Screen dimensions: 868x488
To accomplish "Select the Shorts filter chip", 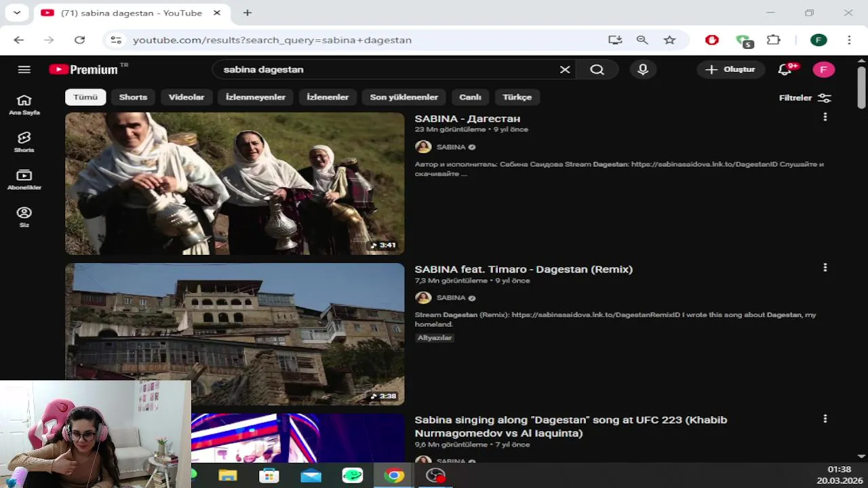I will 133,97.
